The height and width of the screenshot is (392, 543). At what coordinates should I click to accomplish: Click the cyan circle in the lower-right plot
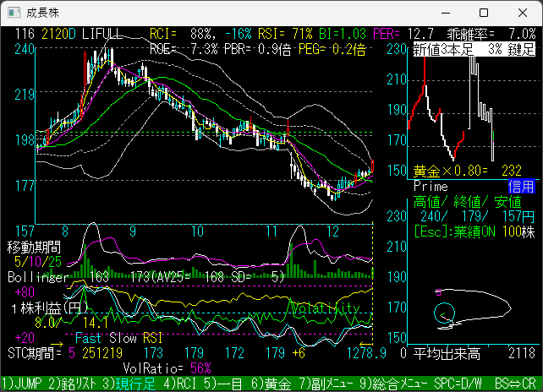(445, 314)
